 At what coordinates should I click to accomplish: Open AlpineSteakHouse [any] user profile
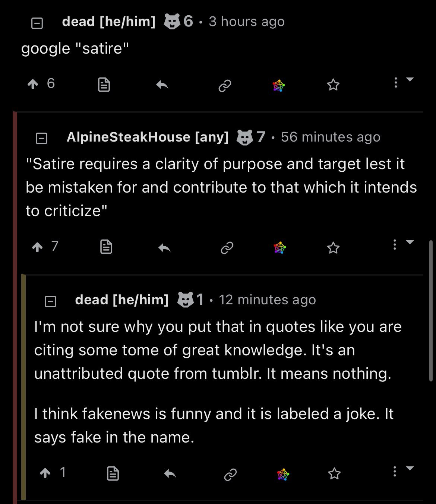pyautogui.click(x=148, y=137)
